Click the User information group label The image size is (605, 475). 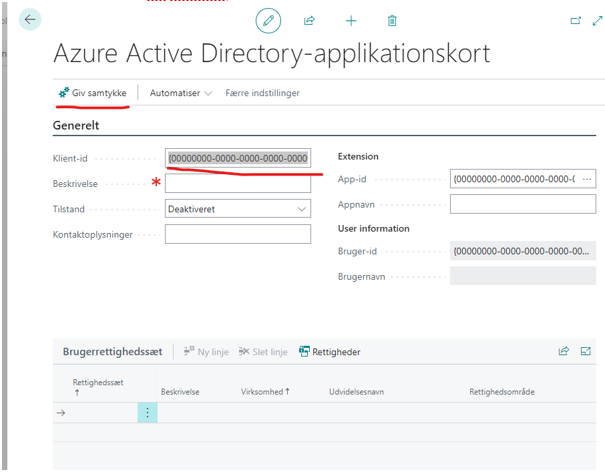point(373,228)
